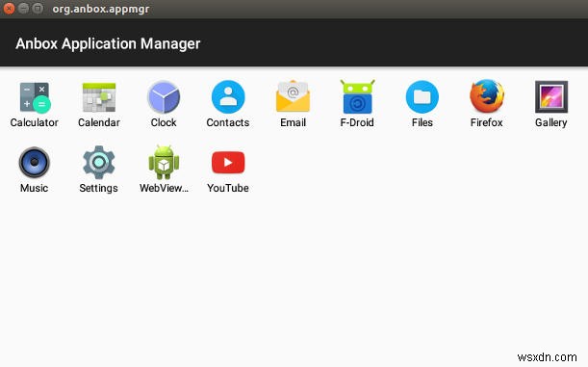Launch the Firefox browser icon

(487, 96)
